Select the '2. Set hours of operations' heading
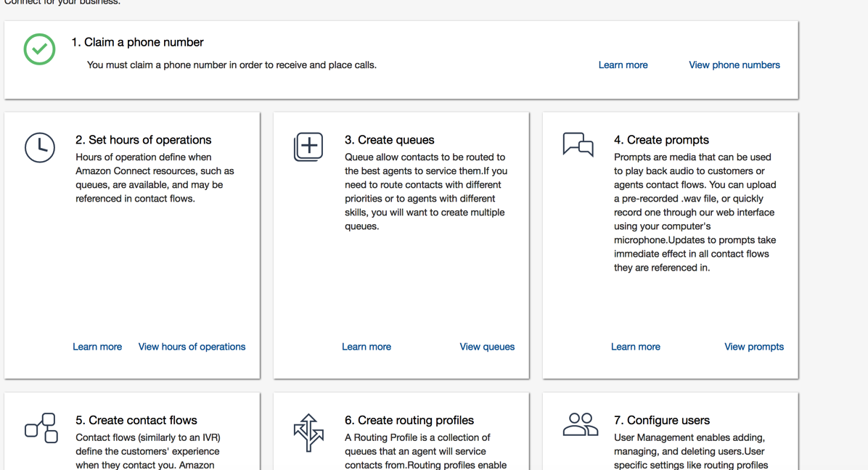 point(143,140)
